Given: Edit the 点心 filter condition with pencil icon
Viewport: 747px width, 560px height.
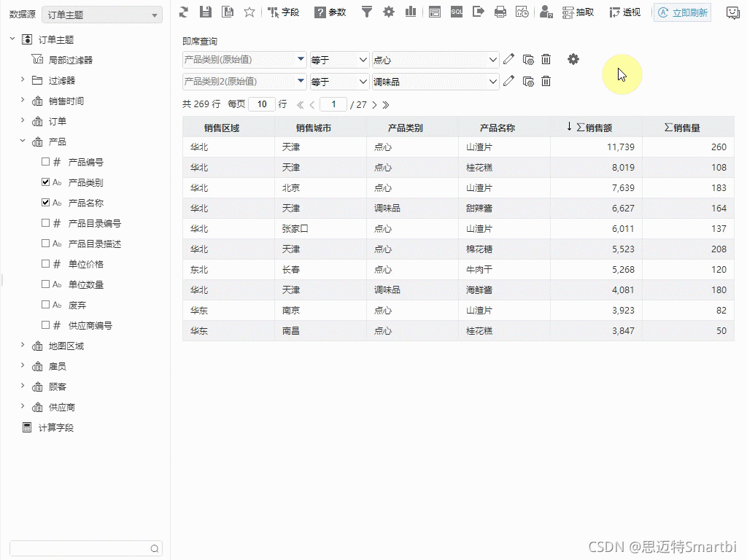Looking at the screenshot, I should tap(508, 59).
